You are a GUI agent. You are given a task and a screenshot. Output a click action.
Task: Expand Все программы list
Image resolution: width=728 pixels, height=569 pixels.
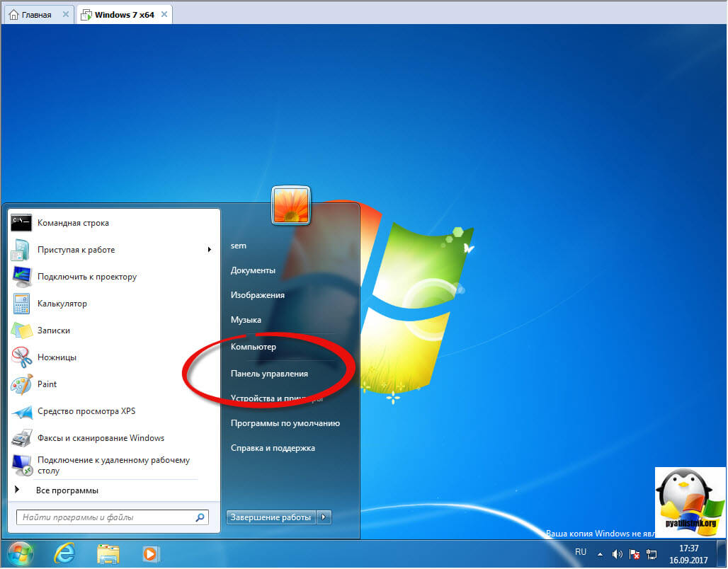click(x=67, y=490)
